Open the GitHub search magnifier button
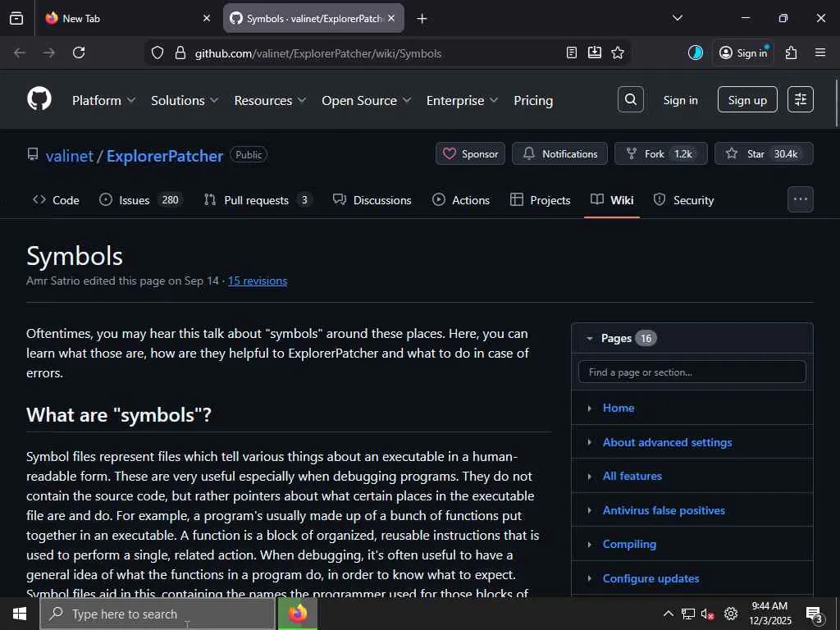This screenshot has height=630, width=840. click(631, 99)
